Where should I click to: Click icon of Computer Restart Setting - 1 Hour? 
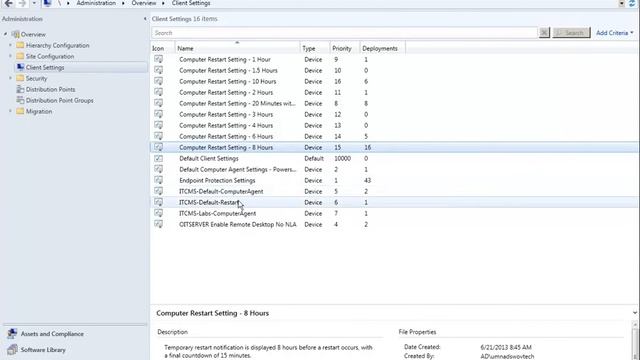[x=158, y=59]
